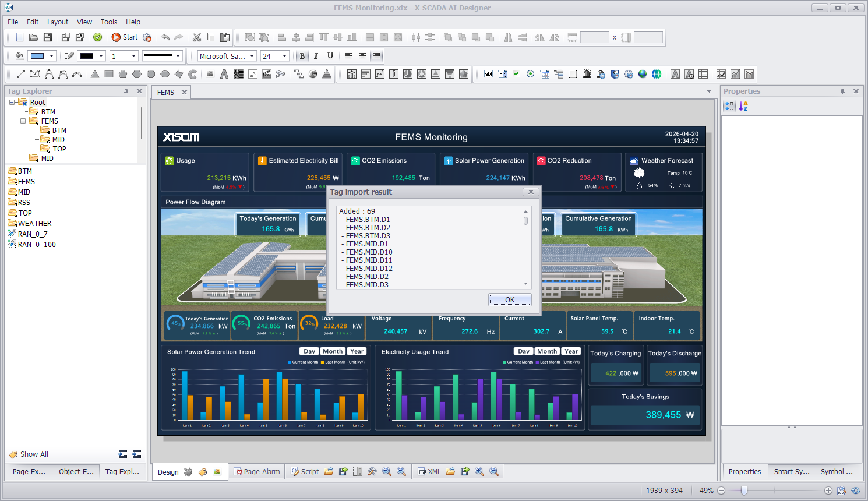Screen dimensions: 868x501
Task: Click OK in Tag import result dialog
Action: coord(510,300)
